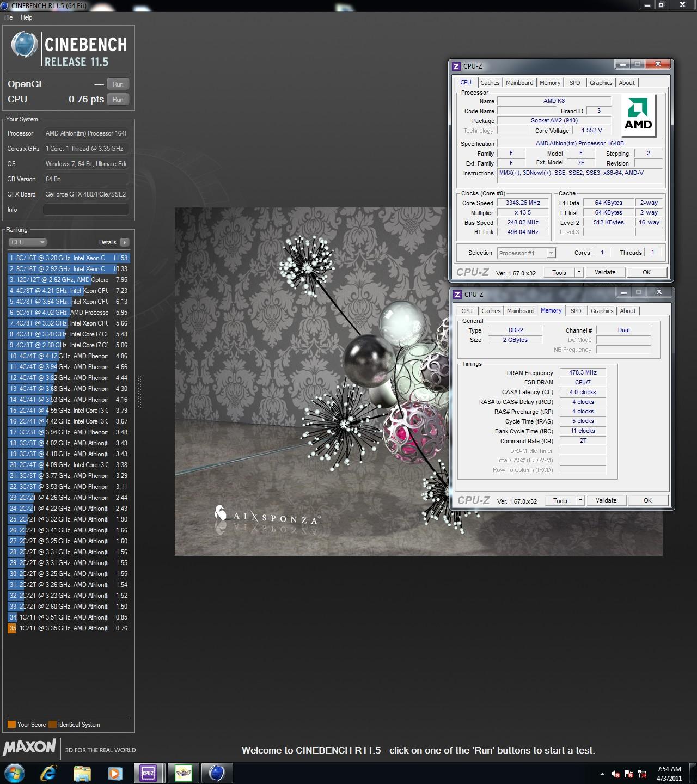The image size is (697, 784).
Task: Switch to CPU-Z taskbar button
Action: 149,773
